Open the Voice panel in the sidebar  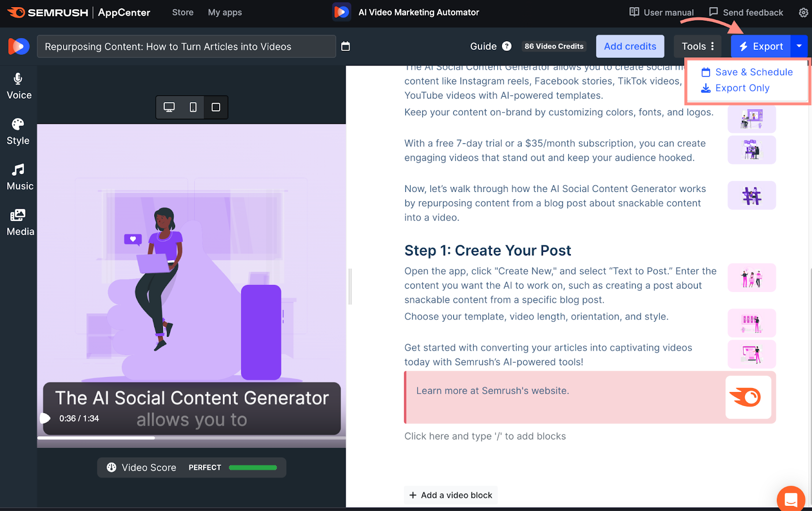(18, 85)
